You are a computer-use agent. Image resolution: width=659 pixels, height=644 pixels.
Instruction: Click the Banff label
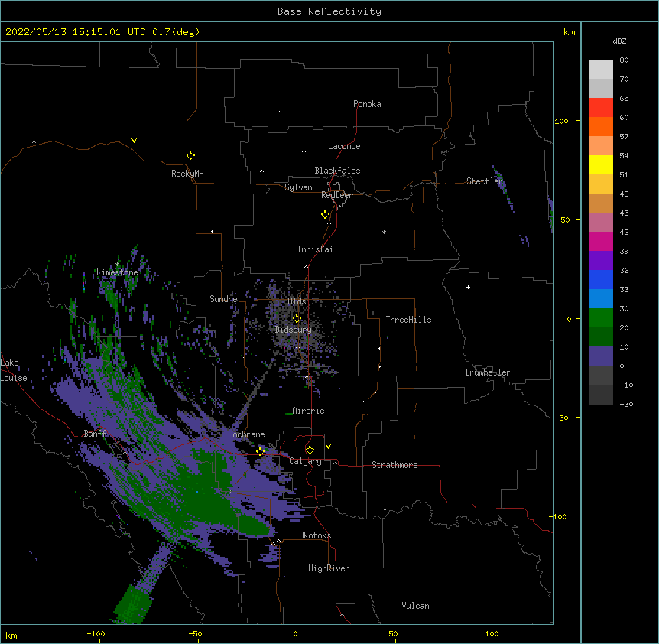(x=95, y=434)
